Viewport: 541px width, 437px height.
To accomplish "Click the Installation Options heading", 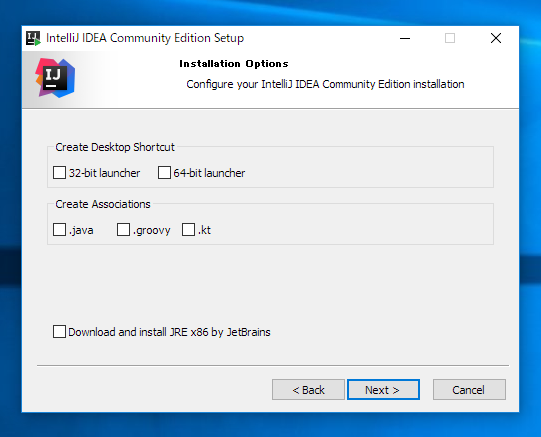I will (x=234, y=64).
